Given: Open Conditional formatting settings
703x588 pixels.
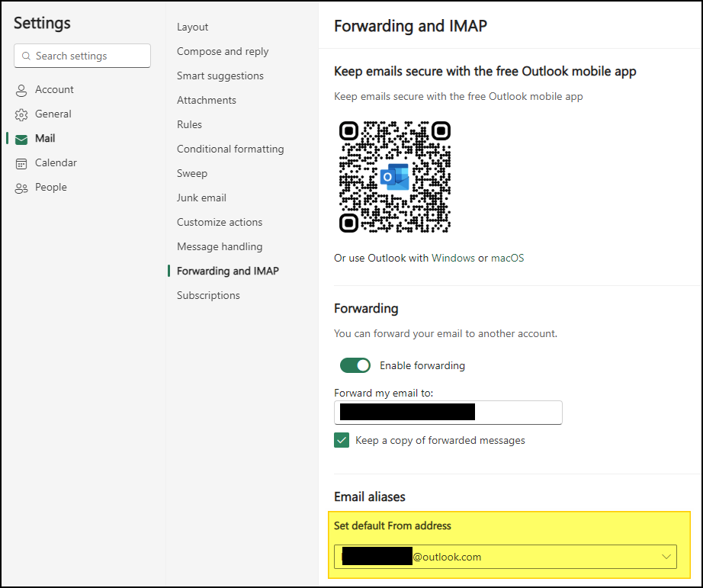Looking at the screenshot, I should pos(230,149).
